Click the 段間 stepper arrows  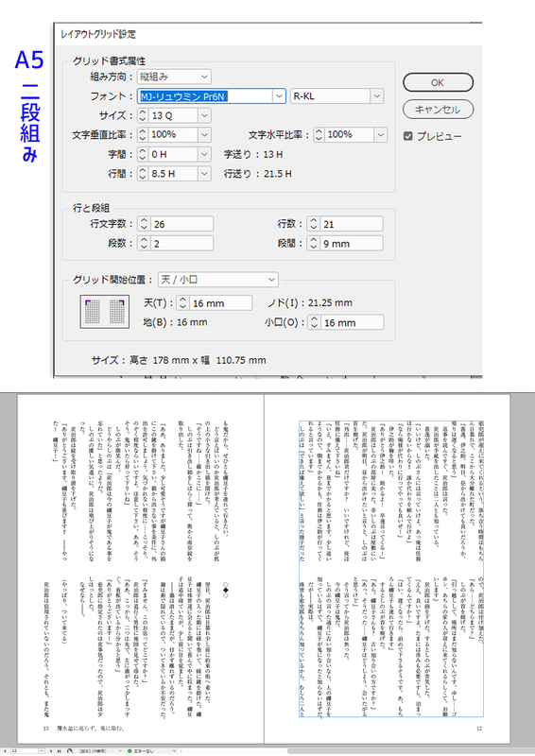(314, 243)
